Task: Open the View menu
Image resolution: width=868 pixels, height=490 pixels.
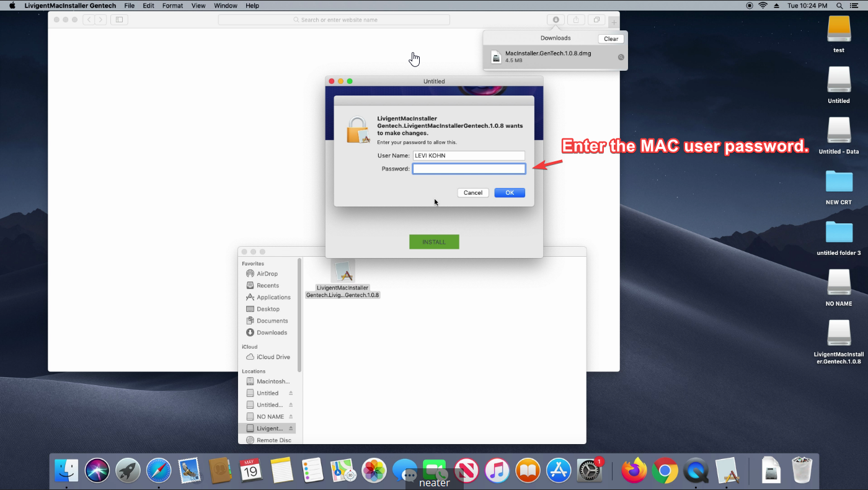Action: tap(198, 6)
